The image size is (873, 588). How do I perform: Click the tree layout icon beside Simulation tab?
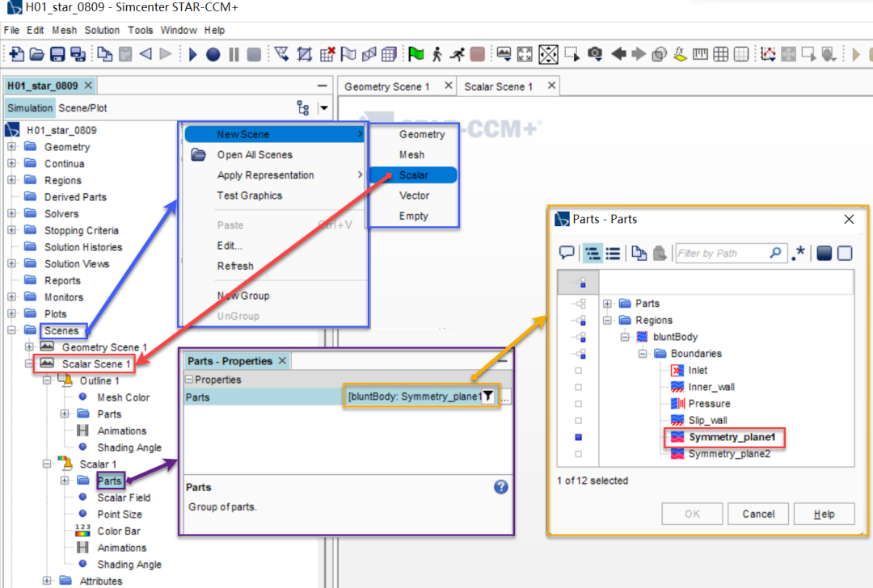pos(303,108)
